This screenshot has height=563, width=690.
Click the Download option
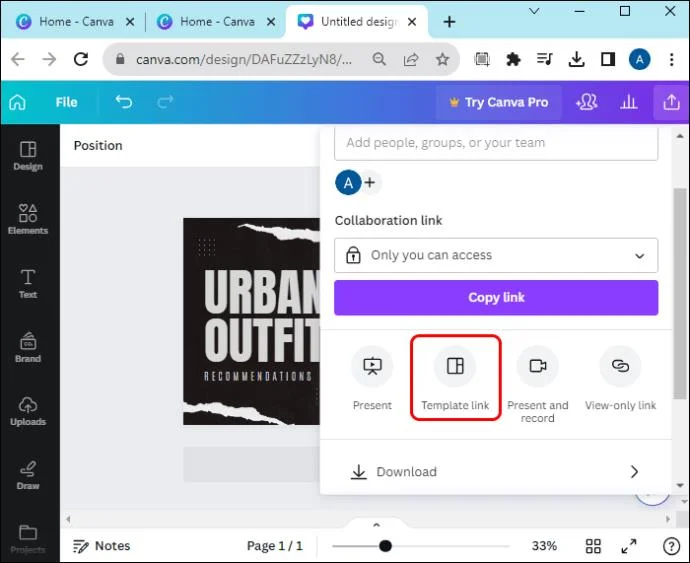(496, 471)
